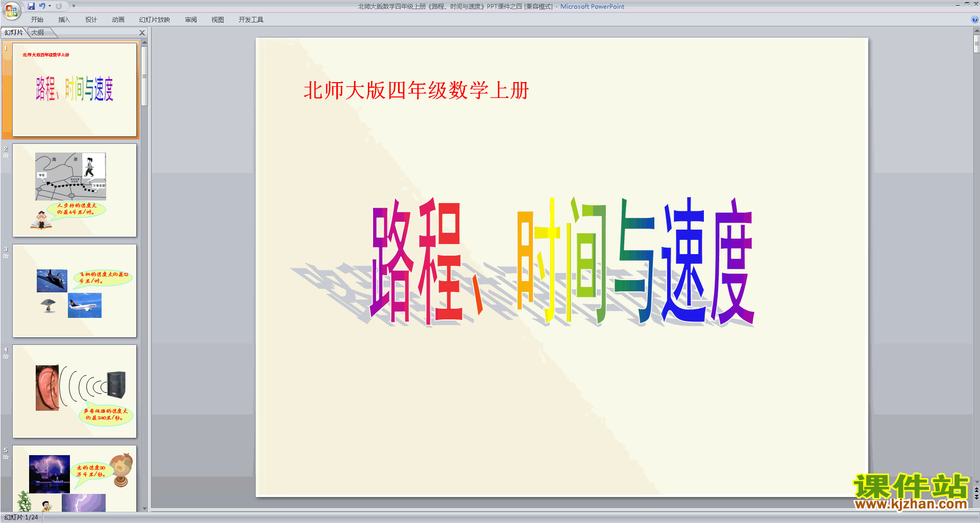The width and height of the screenshot is (980, 523).
Task: Open the 开发工具 ribbon tab
Action: 251,20
